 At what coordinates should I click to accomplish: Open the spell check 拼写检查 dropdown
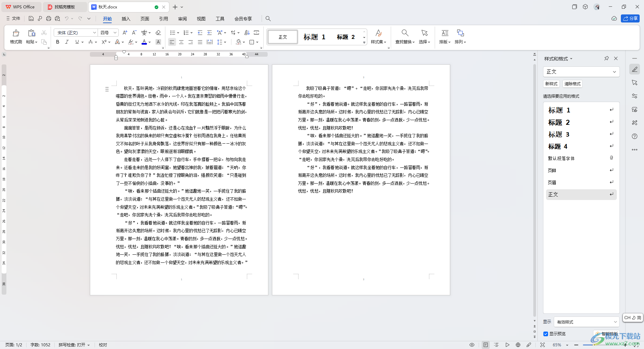pyautogui.click(x=74, y=345)
